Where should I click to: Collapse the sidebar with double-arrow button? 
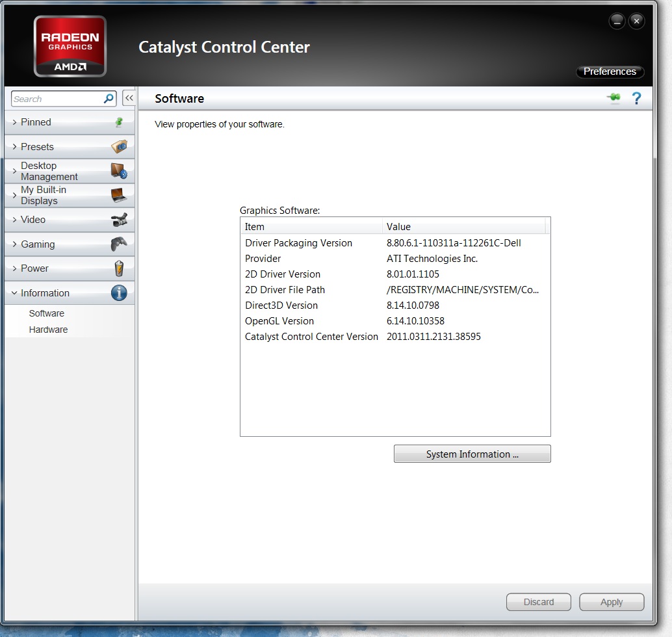tap(129, 98)
